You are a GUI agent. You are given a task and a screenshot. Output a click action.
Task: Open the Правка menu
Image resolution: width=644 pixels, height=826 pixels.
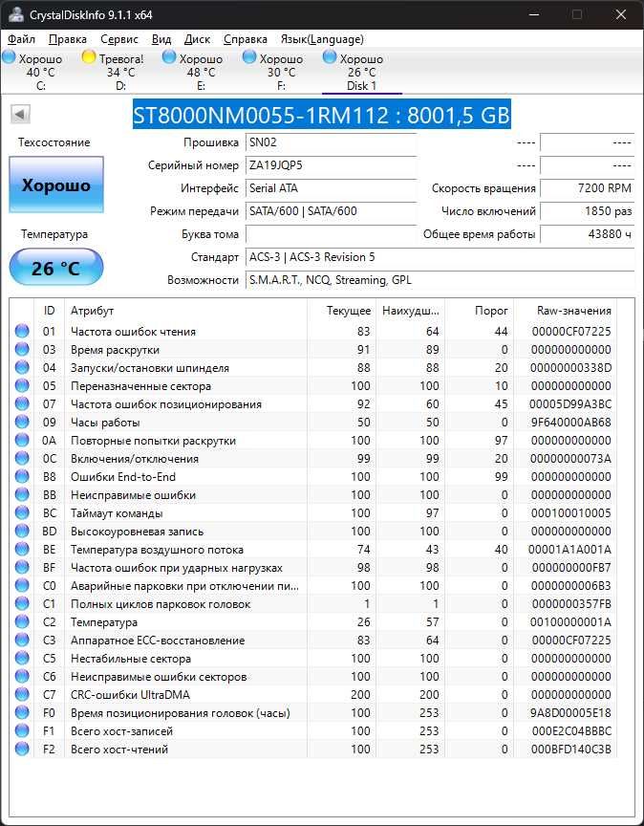point(68,39)
